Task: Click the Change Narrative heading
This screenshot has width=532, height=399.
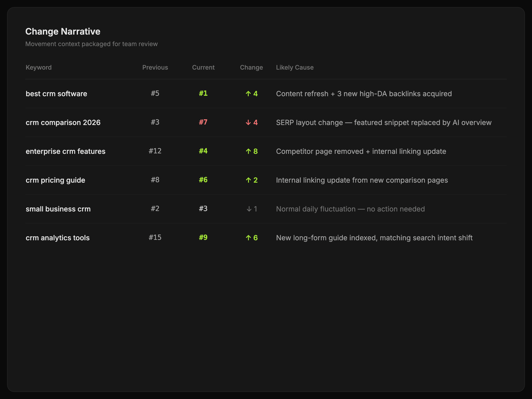Action: click(63, 31)
